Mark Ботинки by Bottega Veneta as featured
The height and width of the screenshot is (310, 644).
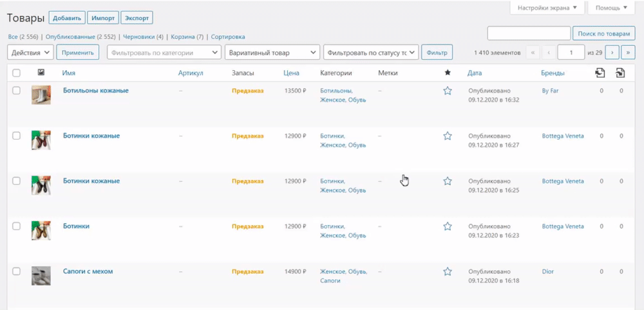(x=448, y=226)
